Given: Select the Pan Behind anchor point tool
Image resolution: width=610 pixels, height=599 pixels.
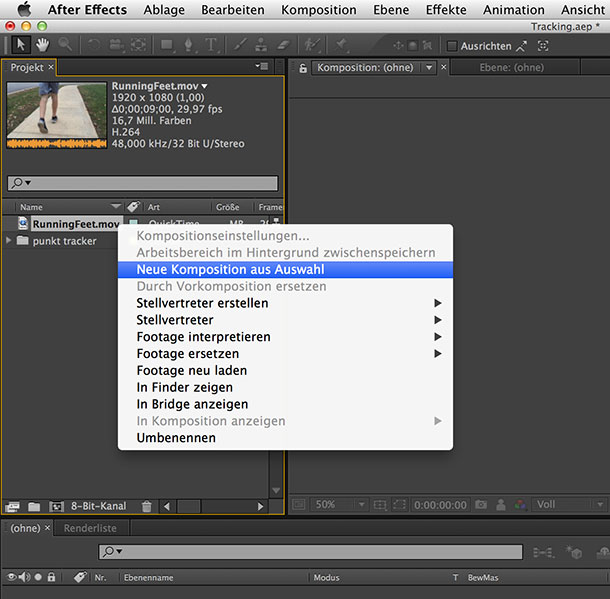Looking at the screenshot, I should [138, 45].
